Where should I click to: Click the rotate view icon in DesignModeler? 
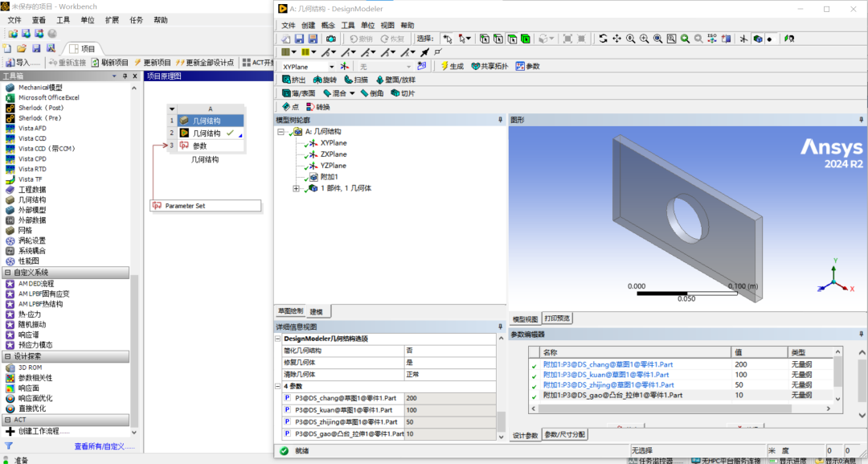pyautogui.click(x=603, y=39)
